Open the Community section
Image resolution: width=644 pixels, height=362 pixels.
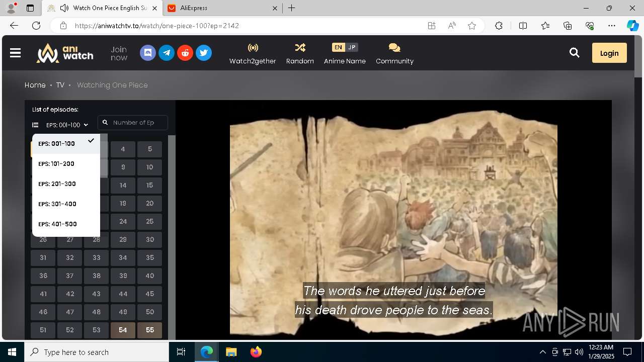click(394, 53)
